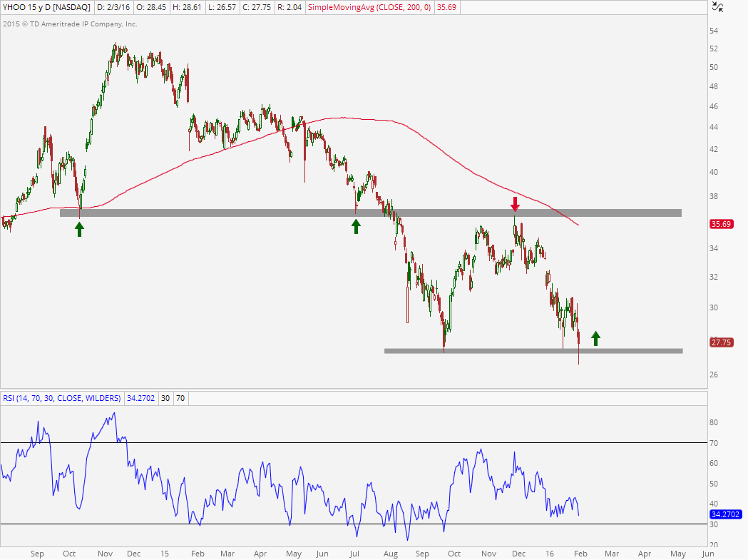Click the chart scale-fit icon with two arrows
The width and height of the screenshot is (748, 560).
point(717,7)
